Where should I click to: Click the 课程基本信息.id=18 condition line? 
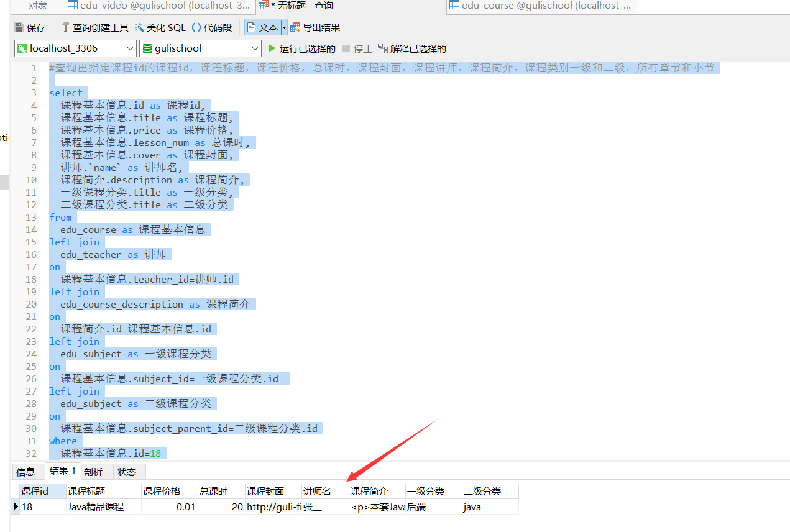point(111,453)
